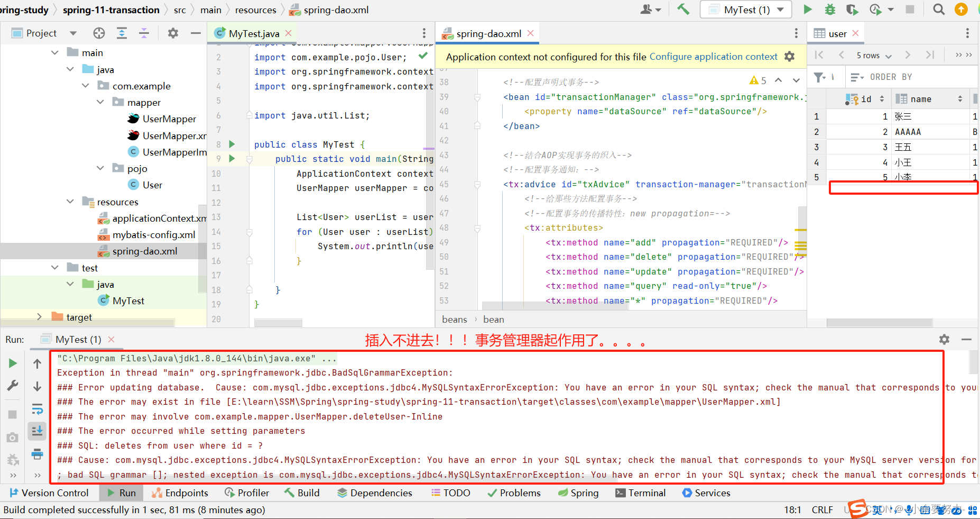Screen dimensions: 980x519
Task: Hide the Project tool window
Action: point(196,33)
